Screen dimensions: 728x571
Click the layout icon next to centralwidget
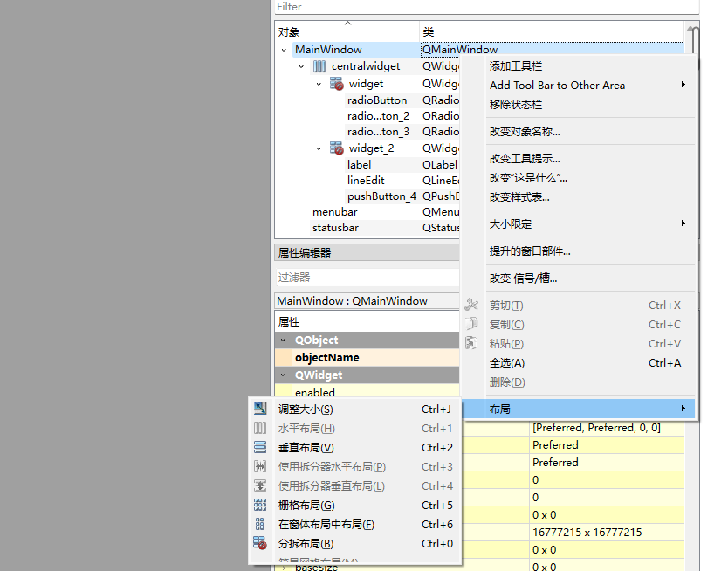tap(321, 65)
